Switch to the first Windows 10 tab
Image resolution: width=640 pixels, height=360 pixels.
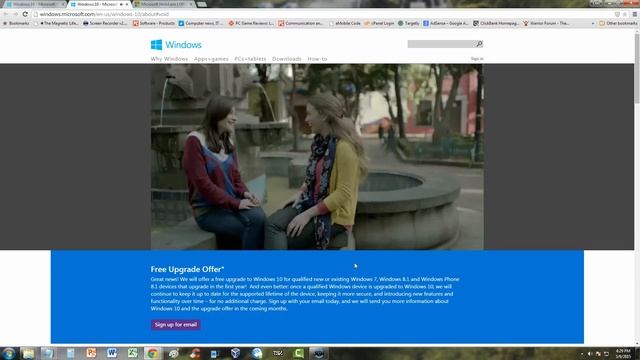[35, 4]
